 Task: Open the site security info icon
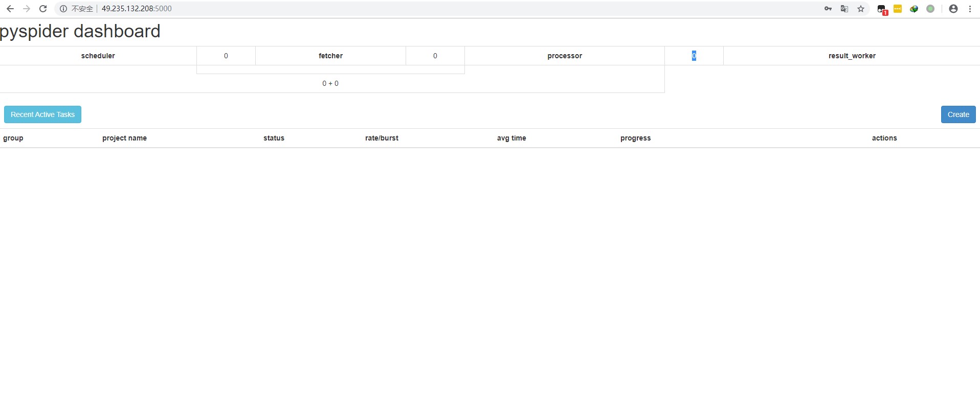pos(63,9)
